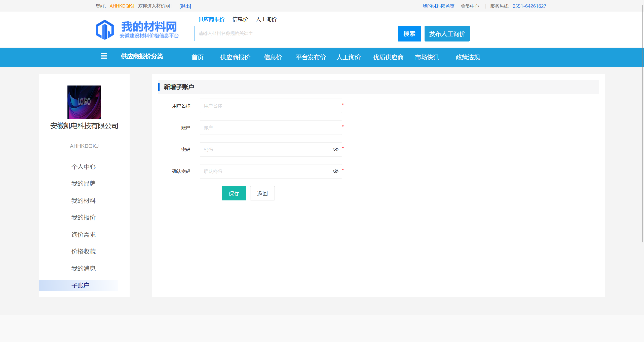Image resolution: width=644 pixels, height=342 pixels.
Task: Focus the 用户名称 input field
Action: 271,106
